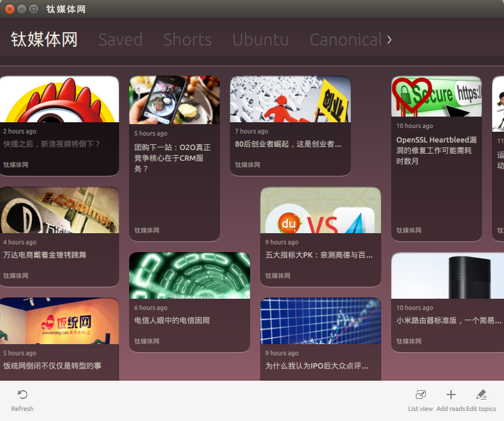Switch to the Ubuntu tab
The height and width of the screenshot is (421, 504).
click(x=260, y=40)
